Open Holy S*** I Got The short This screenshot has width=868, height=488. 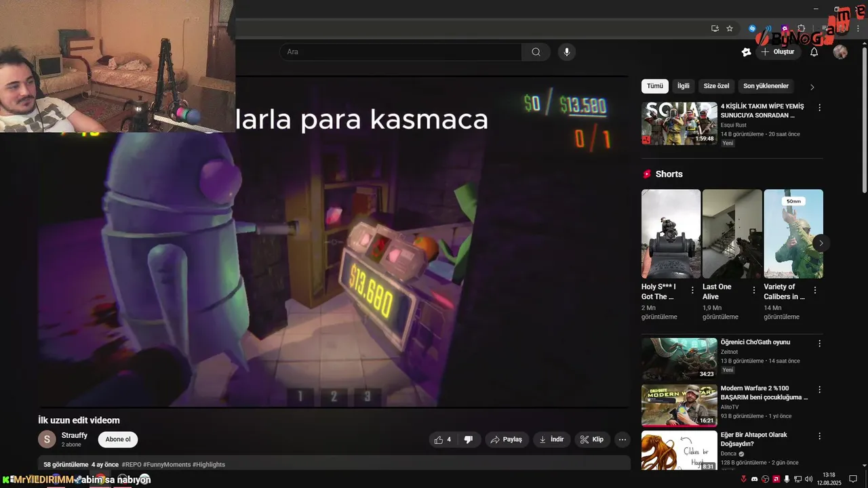coord(671,234)
